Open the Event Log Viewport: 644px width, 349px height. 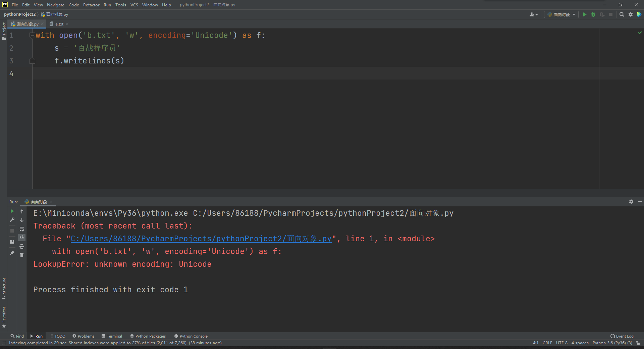622,336
